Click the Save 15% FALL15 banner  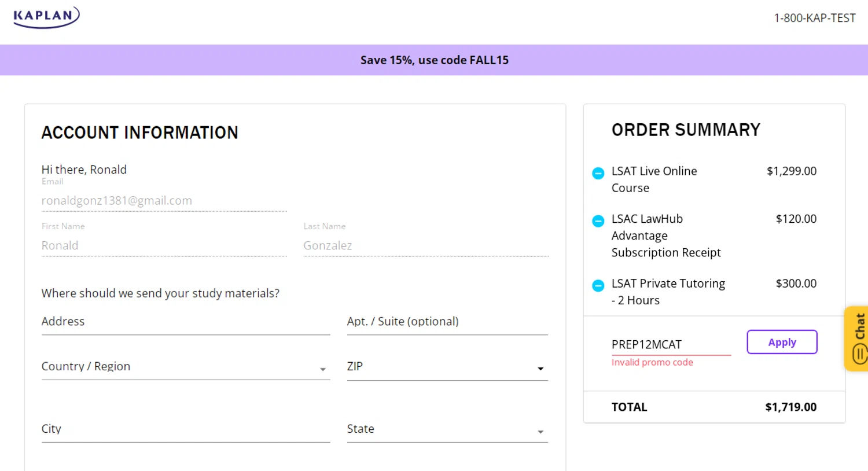pos(434,60)
